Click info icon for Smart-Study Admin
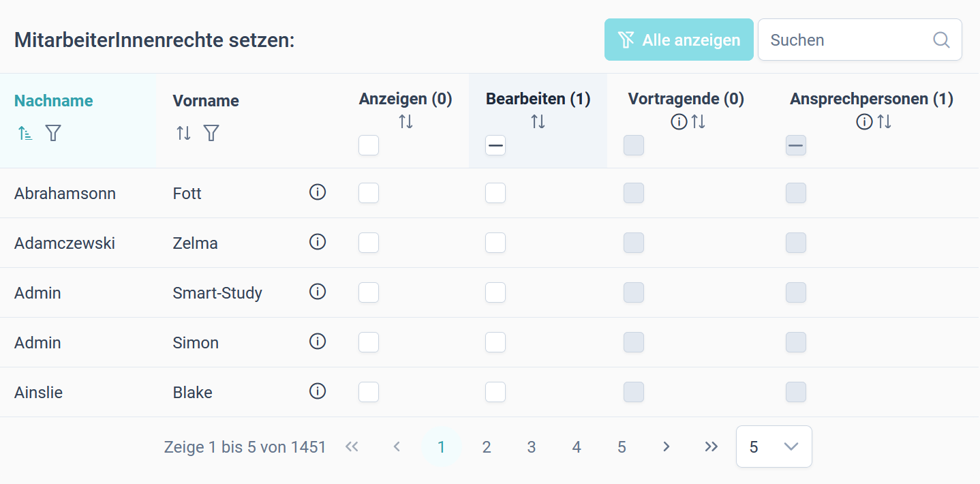Image resolution: width=980 pixels, height=484 pixels. (318, 292)
